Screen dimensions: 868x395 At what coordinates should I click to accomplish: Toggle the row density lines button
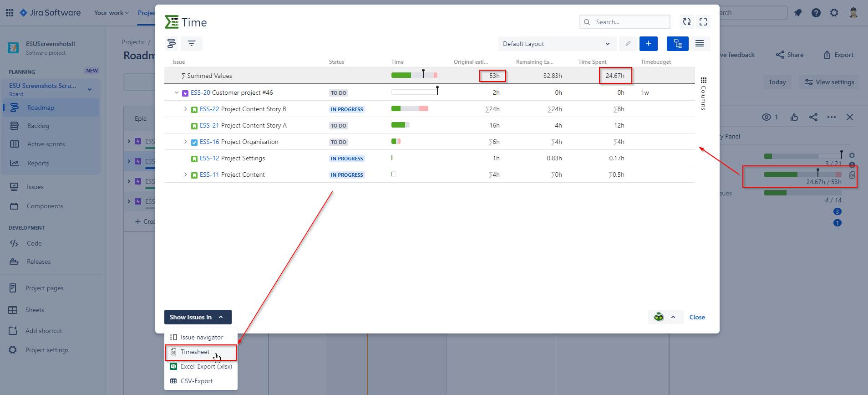[700, 44]
